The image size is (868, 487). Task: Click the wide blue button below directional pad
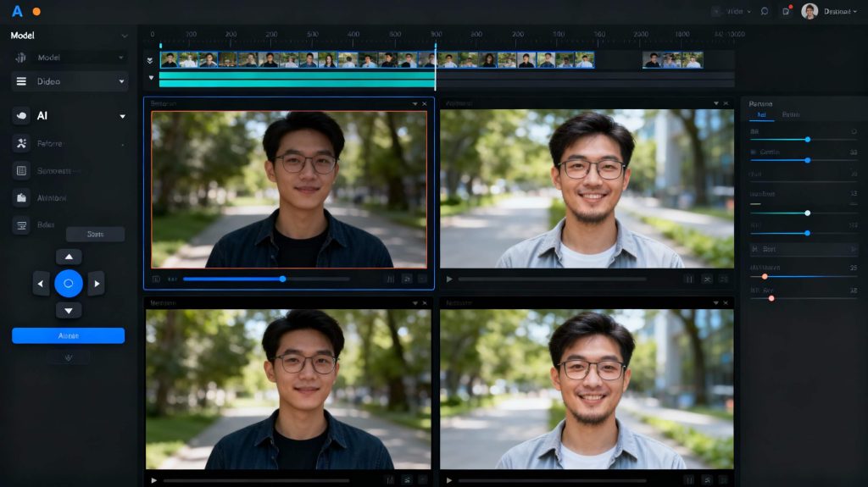pyautogui.click(x=68, y=335)
